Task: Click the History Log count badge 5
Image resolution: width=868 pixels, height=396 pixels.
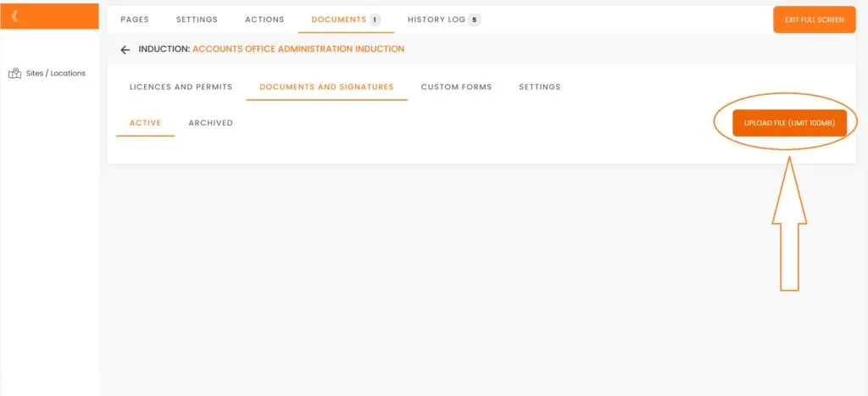Action: pos(474,20)
